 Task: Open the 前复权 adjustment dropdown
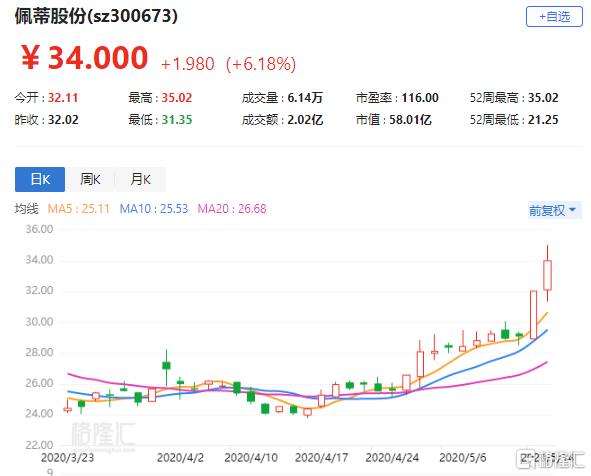click(553, 210)
